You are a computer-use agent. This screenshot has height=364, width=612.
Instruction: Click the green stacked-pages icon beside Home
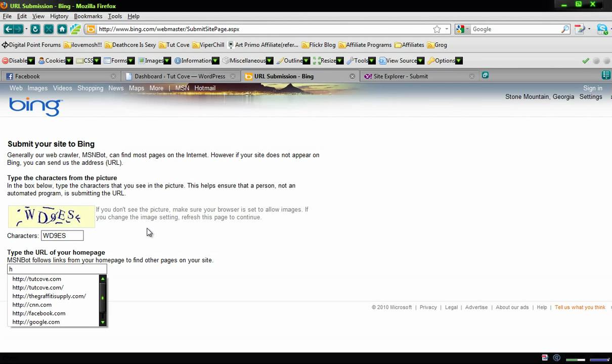click(75, 29)
